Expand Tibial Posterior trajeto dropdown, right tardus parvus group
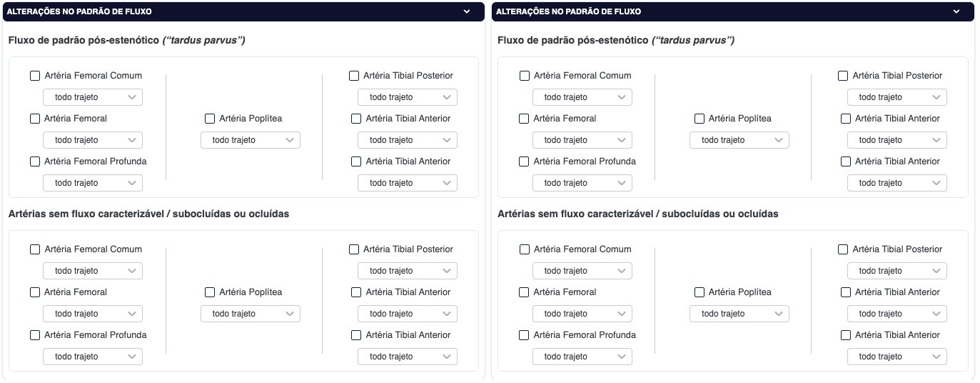 pos(896,97)
